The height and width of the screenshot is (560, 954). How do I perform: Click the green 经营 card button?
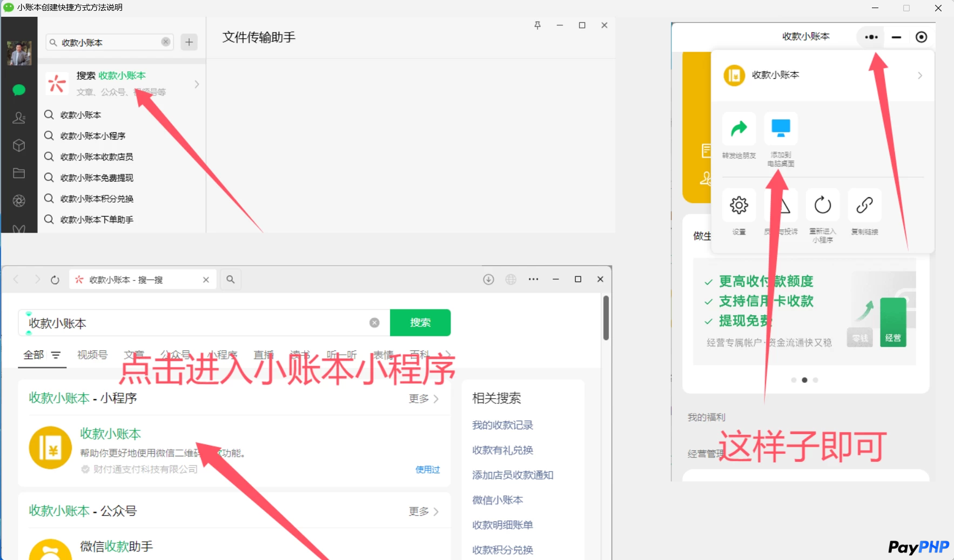pyautogui.click(x=893, y=322)
